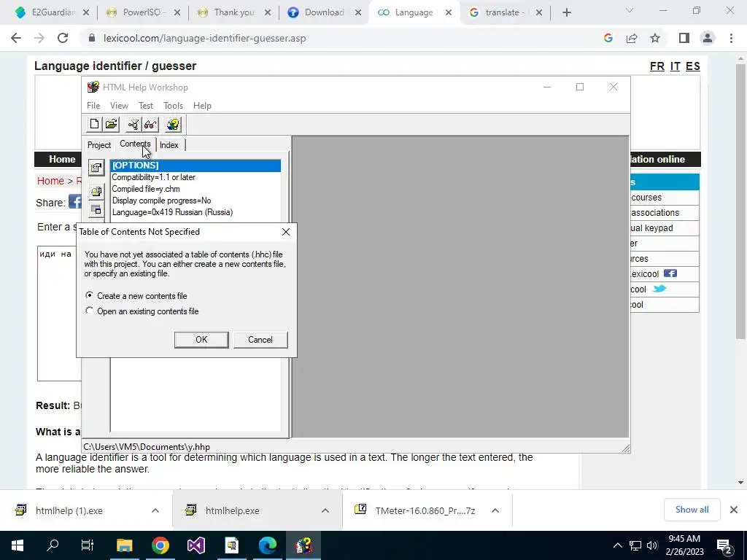Show hidden system tray icons chevron

[617, 545]
